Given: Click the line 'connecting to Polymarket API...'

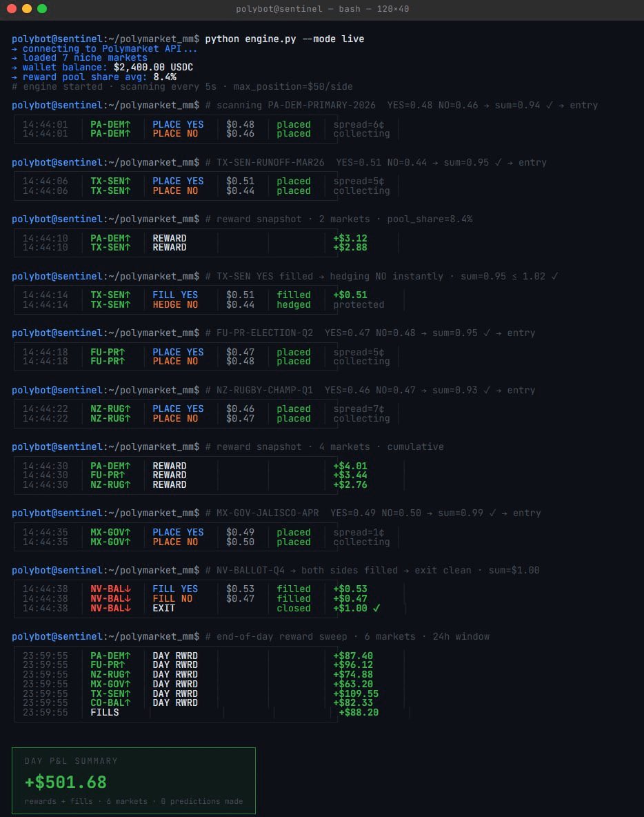Looking at the screenshot, I should point(110,48).
